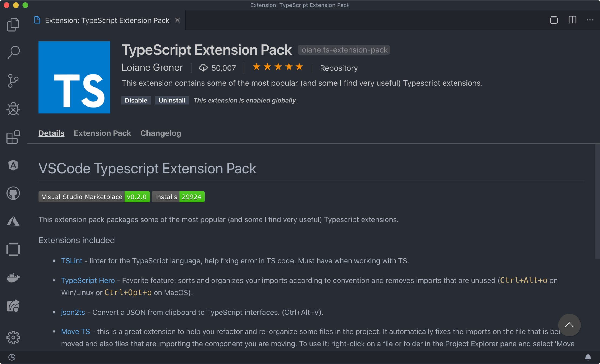This screenshot has width=600, height=364.
Task: Open the Manage gear menu
Action: click(x=13, y=337)
